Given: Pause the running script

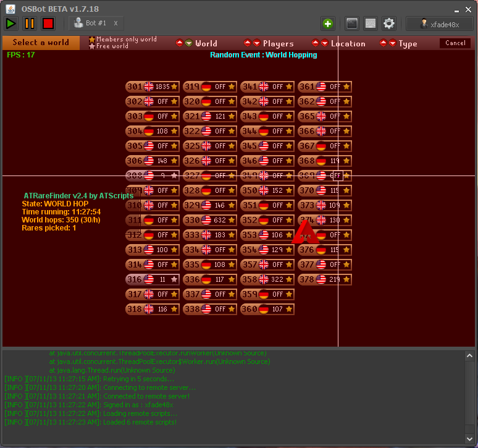Looking at the screenshot, I should (x=30, y=23).
